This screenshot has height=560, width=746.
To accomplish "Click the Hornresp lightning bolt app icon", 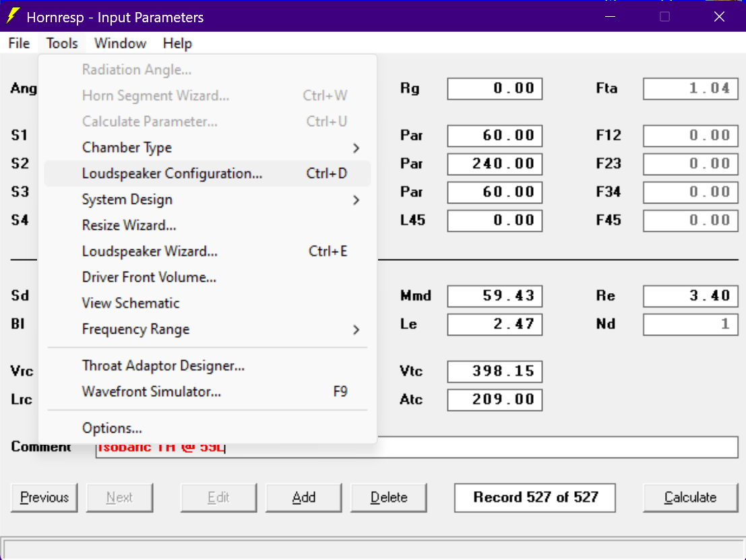I will 13,16.
